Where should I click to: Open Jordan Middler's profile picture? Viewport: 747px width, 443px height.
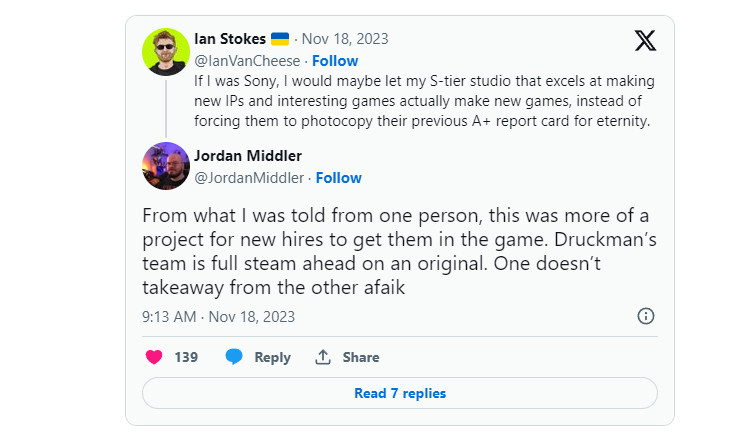pyautogui.click(x=166, y=166)
